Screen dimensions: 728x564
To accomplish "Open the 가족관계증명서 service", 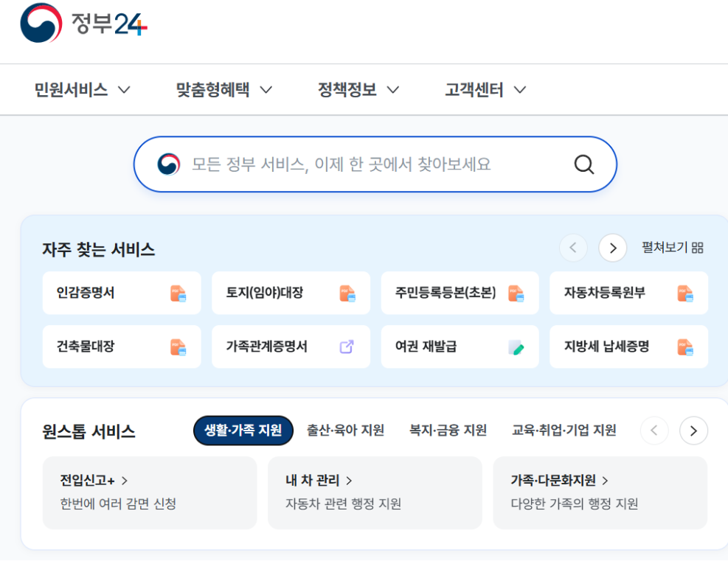I will 291,347.
